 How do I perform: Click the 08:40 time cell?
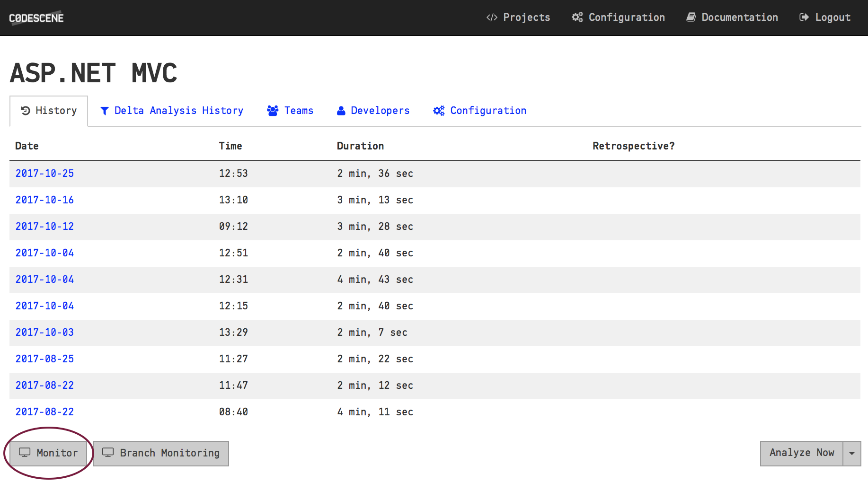click(x=233, y=412)
